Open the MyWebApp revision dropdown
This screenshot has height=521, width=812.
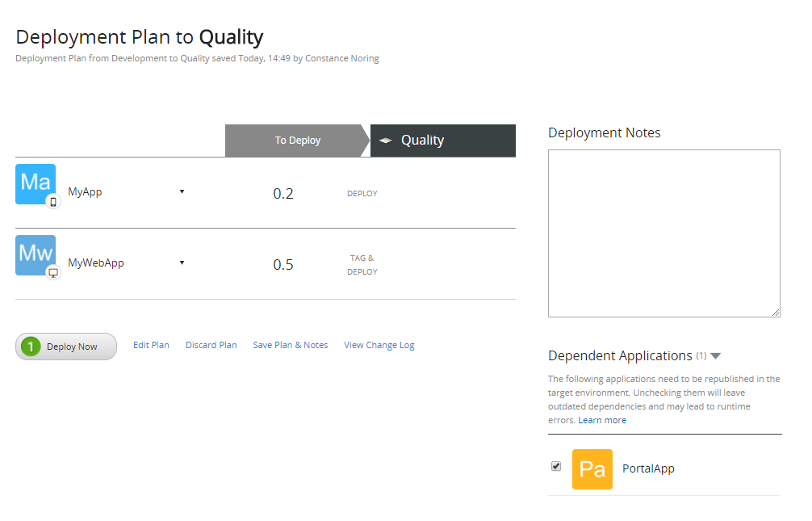(182, 263)
